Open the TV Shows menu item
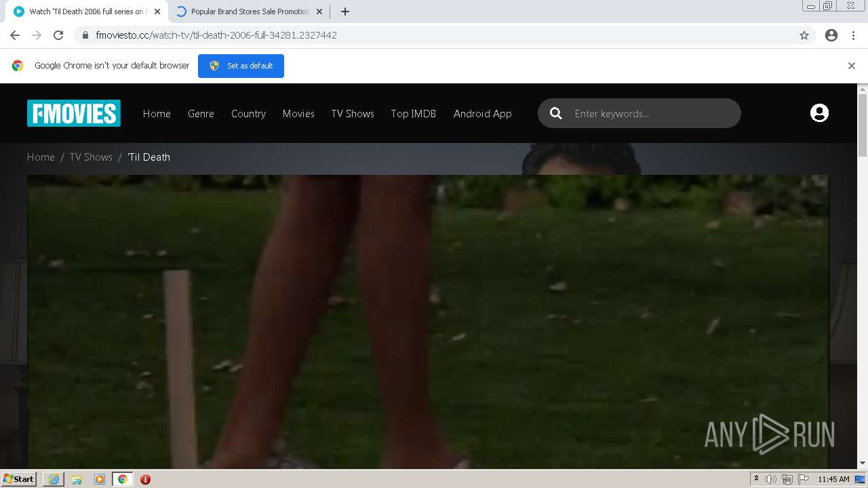Screen dimensions: 868x488 353,114
